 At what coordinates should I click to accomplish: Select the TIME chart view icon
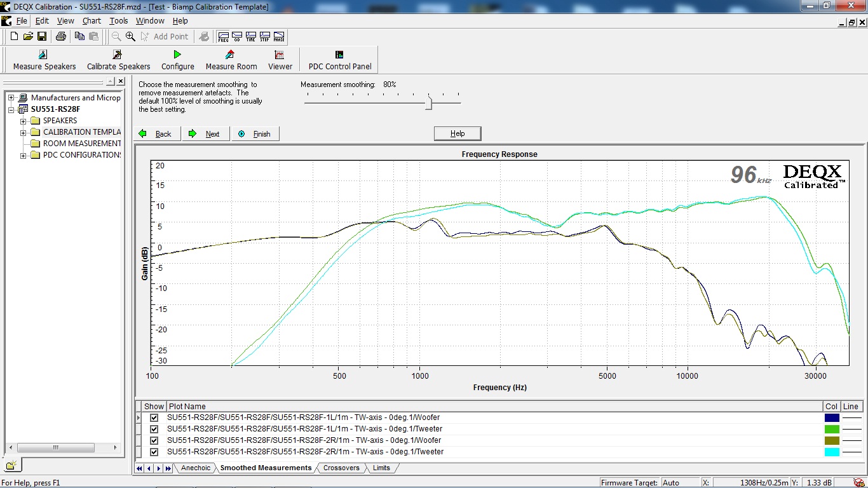[251, 37]
